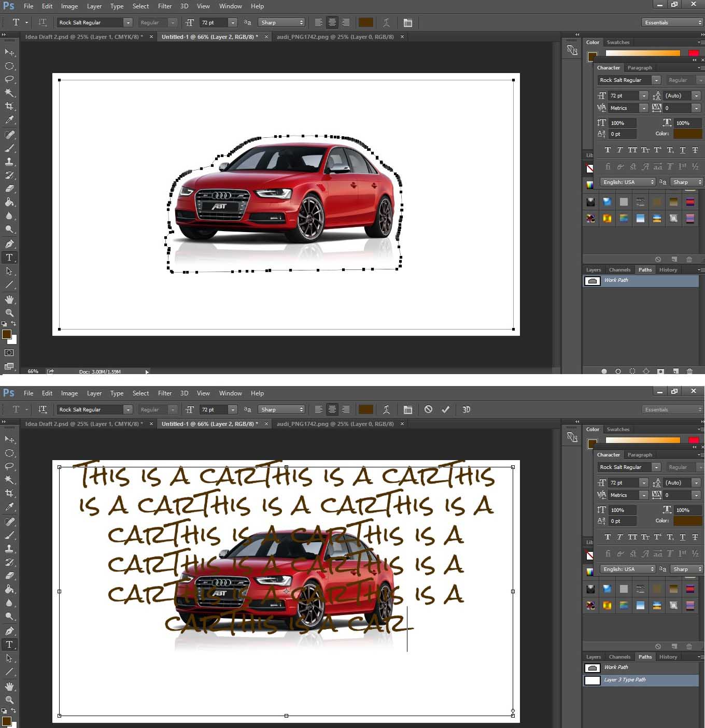Select the Lasso tool in the upper toolbar
Image resolution: width=705 pixels, height=728 pixels.
9,79
